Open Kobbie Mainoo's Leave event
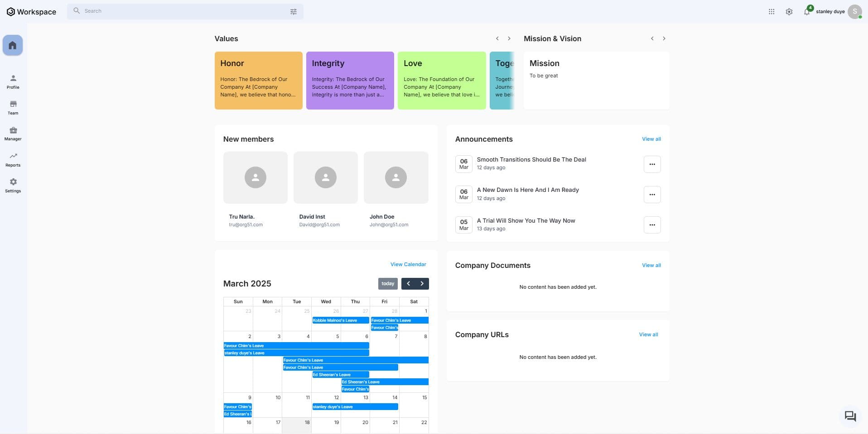 tap(341, 320)
